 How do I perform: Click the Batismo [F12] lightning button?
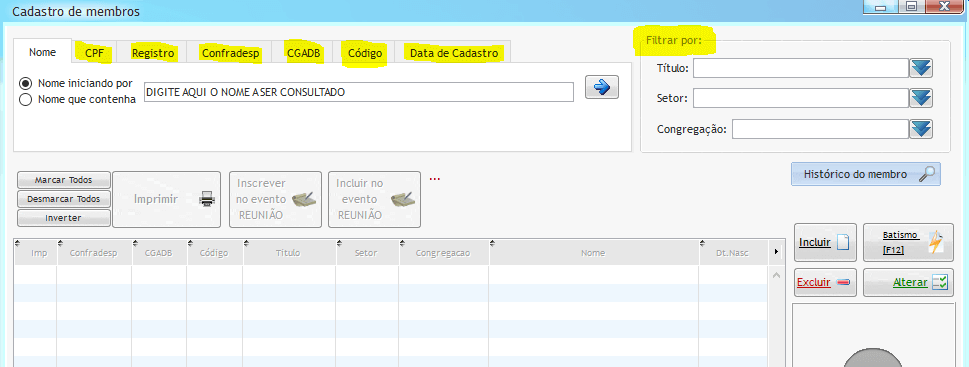(908, 242)
